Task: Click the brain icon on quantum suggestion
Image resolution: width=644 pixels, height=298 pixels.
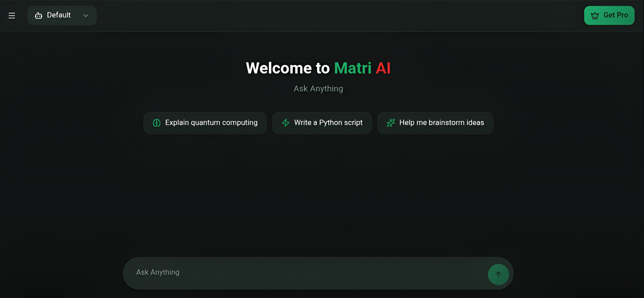Action: tap(157, 123)
